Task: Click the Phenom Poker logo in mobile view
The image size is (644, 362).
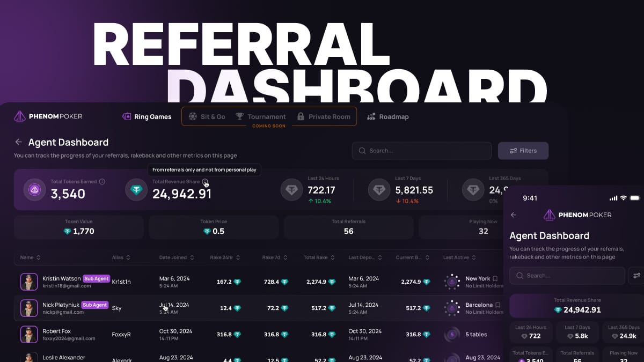Action: click(577, 215)
